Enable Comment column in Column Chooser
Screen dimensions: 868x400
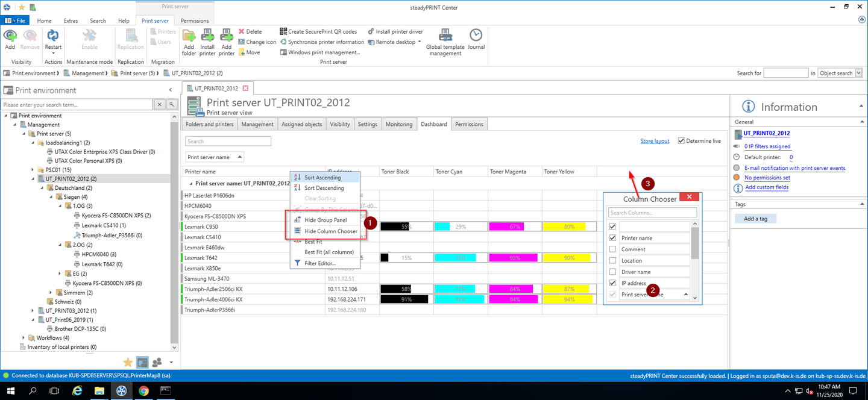[x=613, y=249]
